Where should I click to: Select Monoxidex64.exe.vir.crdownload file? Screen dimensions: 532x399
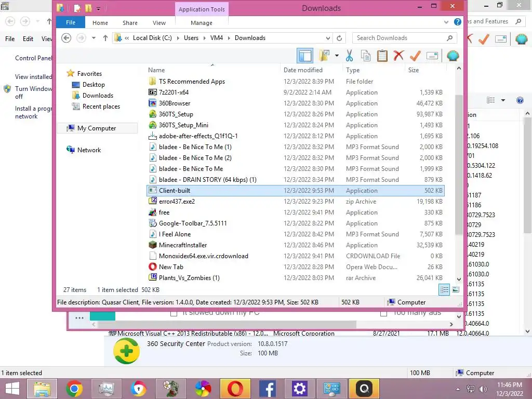295,256
